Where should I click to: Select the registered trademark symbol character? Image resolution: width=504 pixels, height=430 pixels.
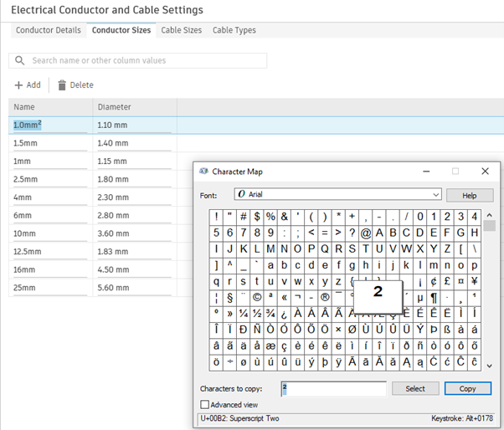[325, 297]
